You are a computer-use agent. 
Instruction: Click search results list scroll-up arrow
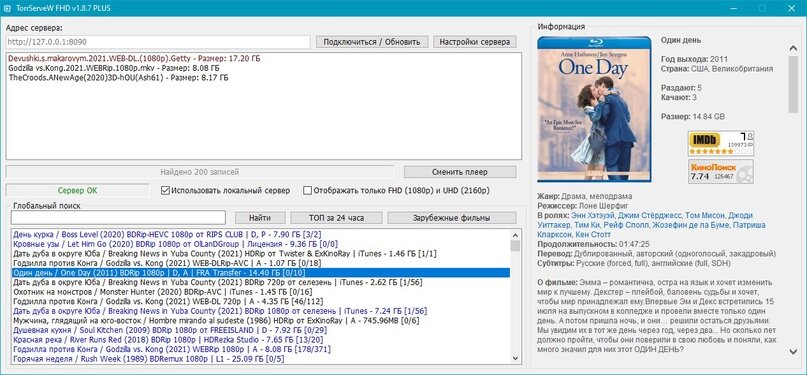coord(515,234)
